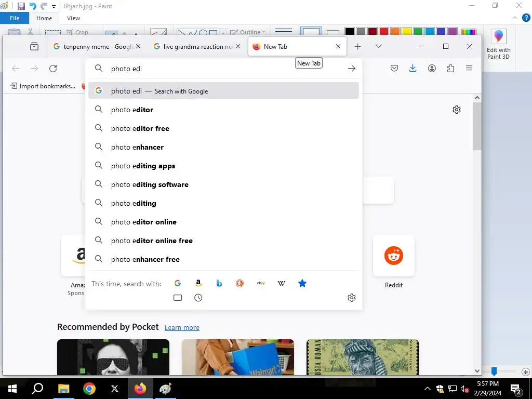Open the Firefox extensions puzzle icon

click(x=450, y=68)
